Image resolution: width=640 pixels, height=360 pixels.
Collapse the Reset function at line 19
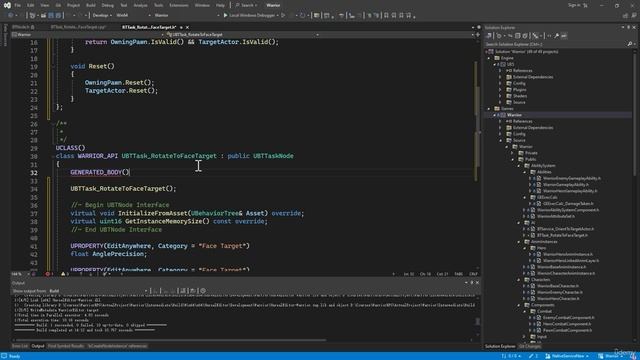(53, 67)
